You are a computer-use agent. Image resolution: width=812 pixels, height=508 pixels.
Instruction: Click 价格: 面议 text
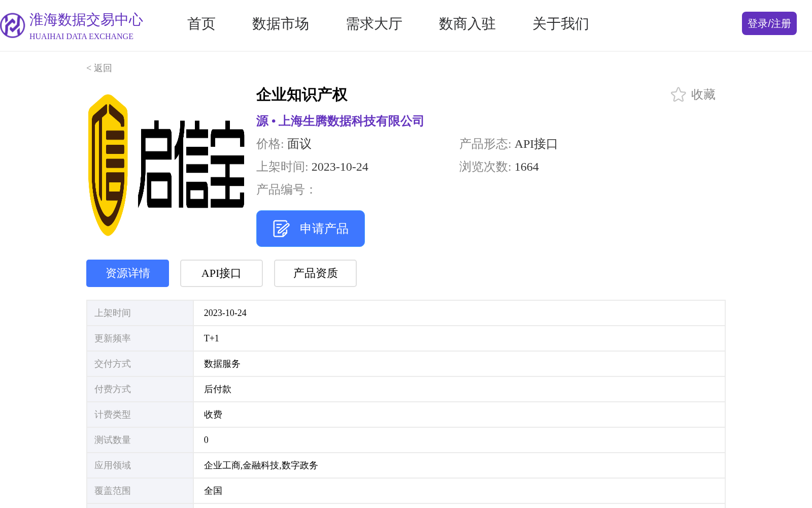[x=284, y=144]
